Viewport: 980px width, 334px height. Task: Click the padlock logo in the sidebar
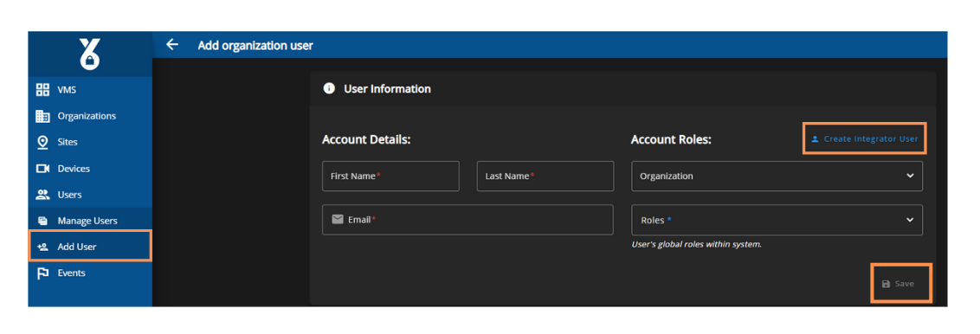(x=90, y=54)
